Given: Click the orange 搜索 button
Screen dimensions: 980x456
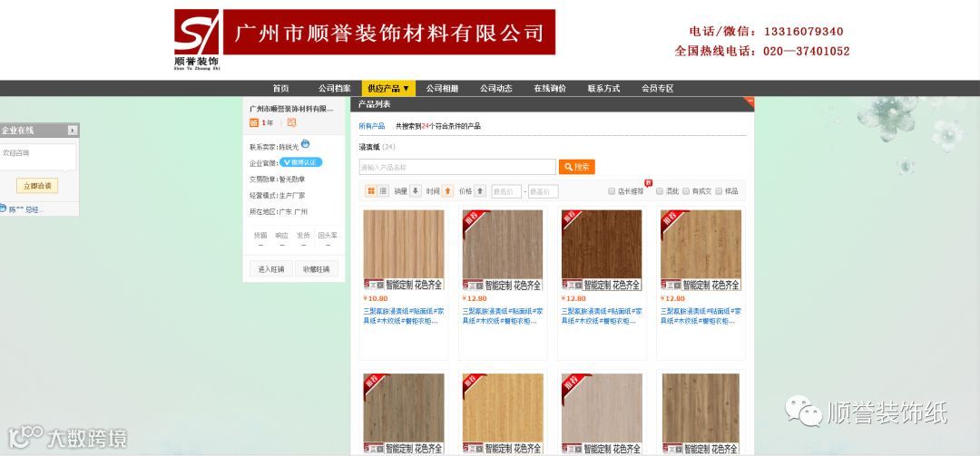Looking at the screenshot, I should [x=577, y=167].
